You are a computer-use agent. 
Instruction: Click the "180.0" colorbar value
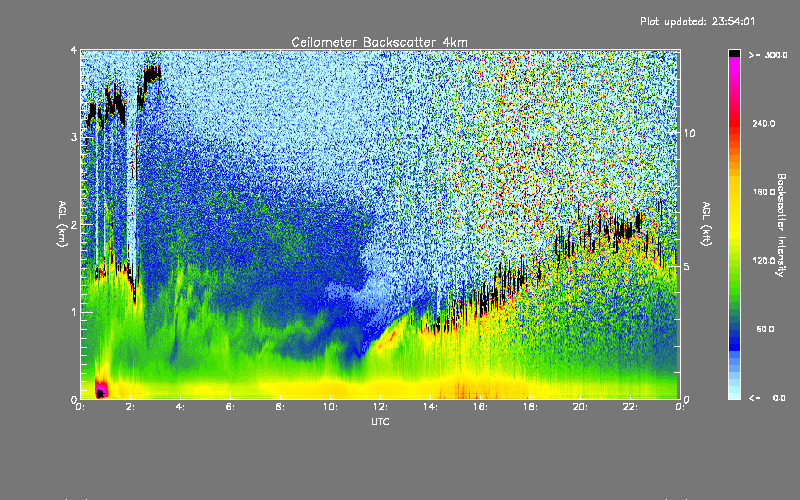[764, 192]
